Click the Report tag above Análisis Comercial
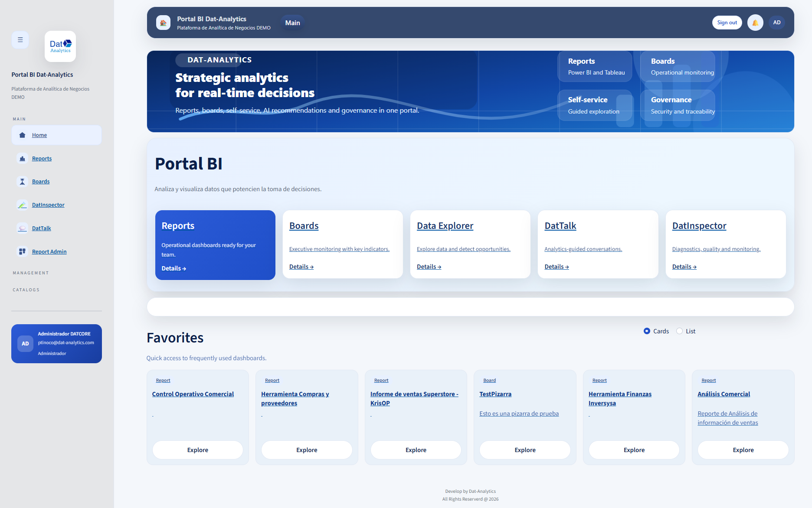 click(708, 381)
